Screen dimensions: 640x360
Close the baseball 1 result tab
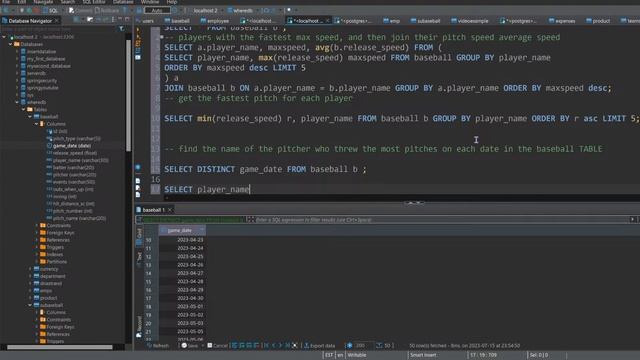[x=170, y=210]
